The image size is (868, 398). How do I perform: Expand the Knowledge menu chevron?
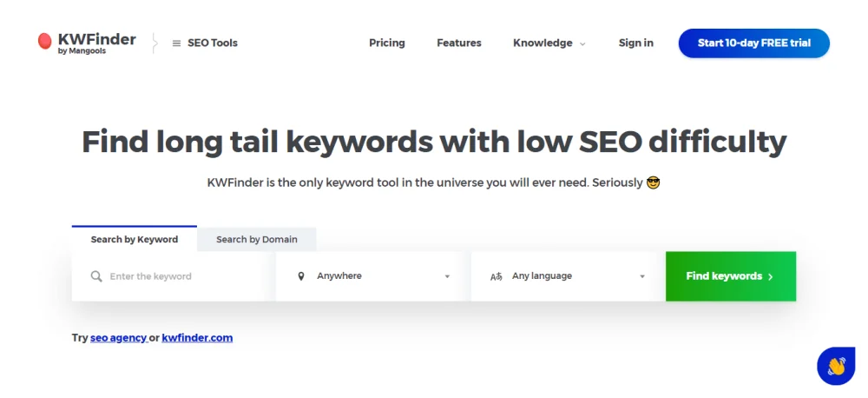point(582,43)
